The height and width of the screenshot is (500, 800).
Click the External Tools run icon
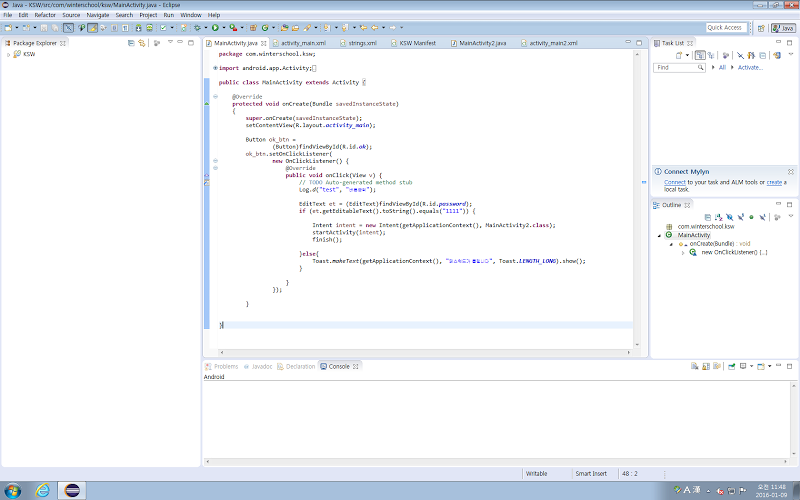coord(233,28)
